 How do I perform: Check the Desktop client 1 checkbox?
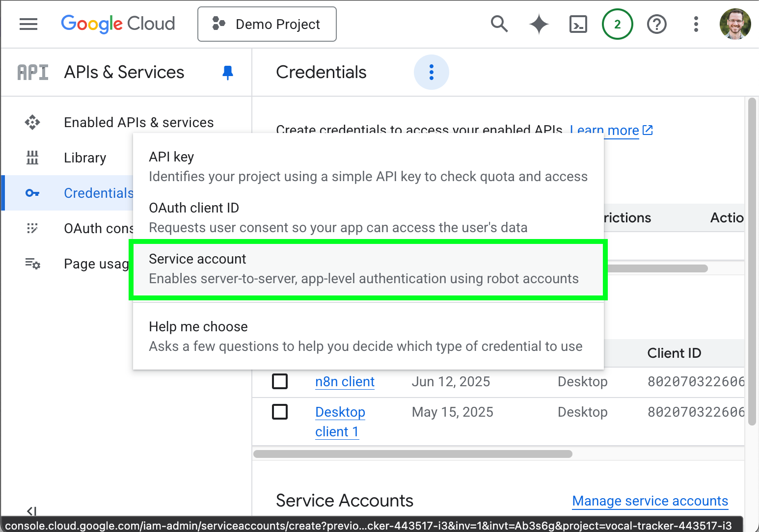280,412
